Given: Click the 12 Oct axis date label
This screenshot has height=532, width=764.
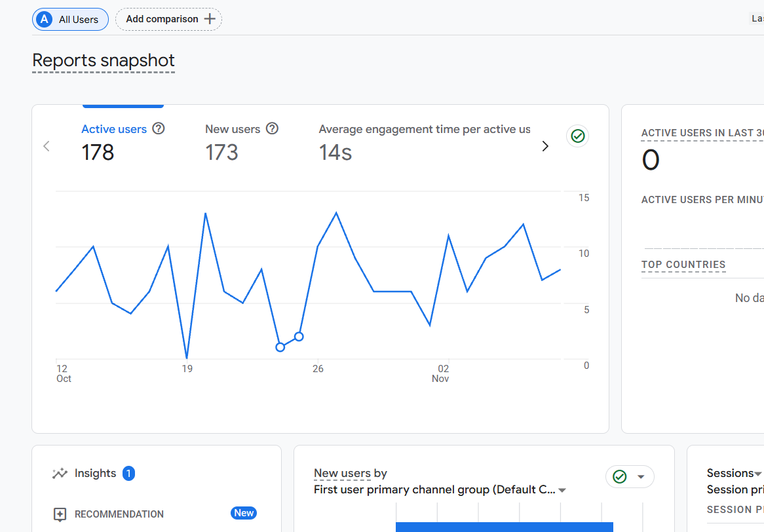Looking at the screenshot, I should (x=64, y=373).
